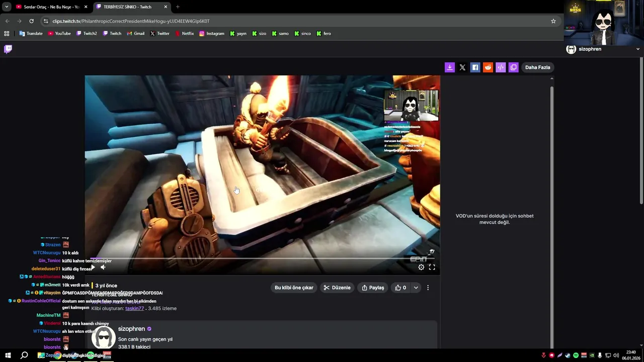Screen dimensions: 644x362
Task: Mute the clip audio
Action: click(x=103, y=267)
